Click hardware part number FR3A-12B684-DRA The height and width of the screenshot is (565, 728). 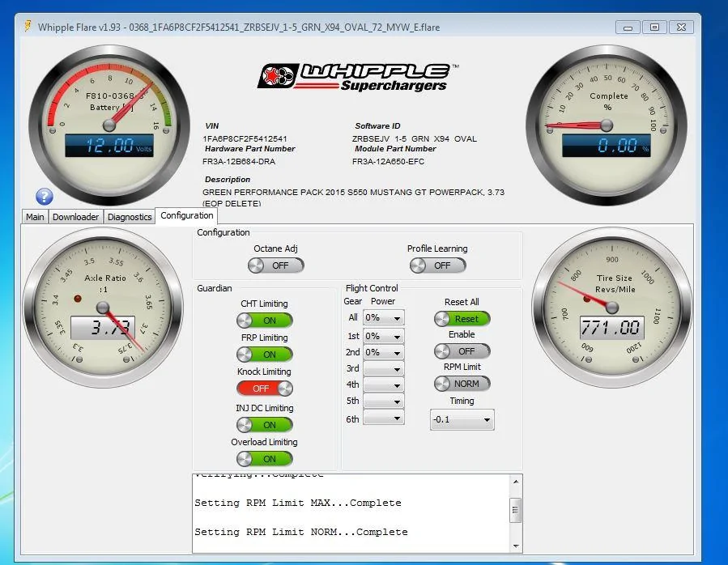click(239, 162)
